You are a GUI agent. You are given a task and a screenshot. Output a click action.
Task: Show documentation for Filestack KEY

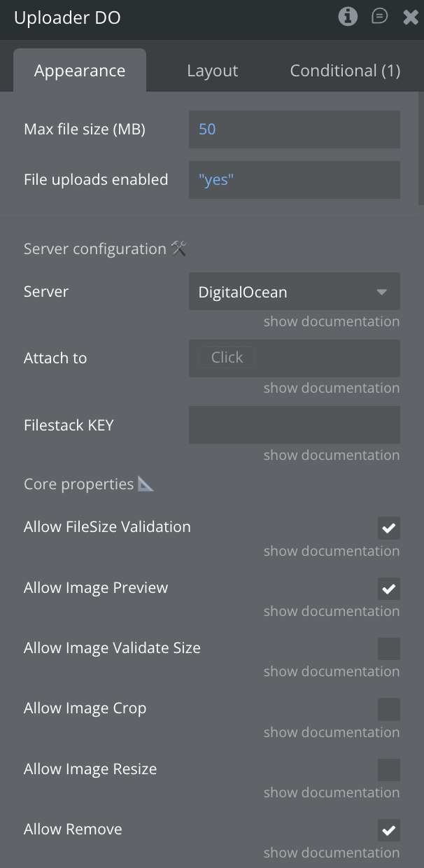tap(332, 455)
